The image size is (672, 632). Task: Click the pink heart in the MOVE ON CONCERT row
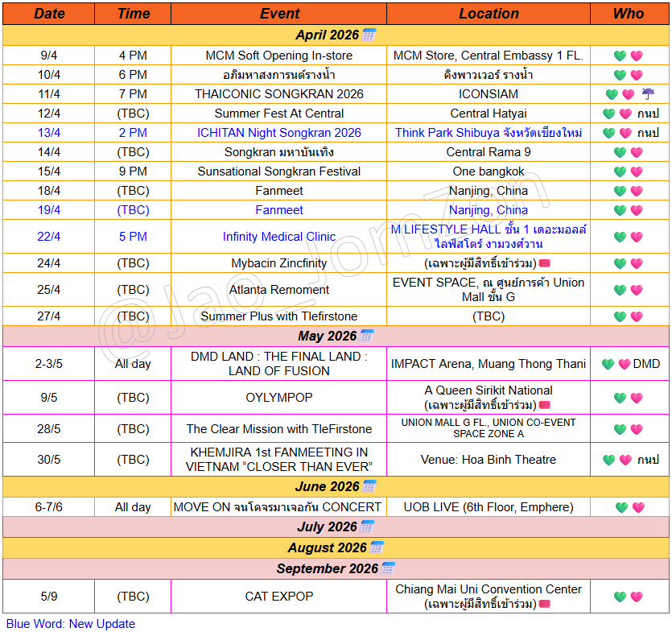638,507
